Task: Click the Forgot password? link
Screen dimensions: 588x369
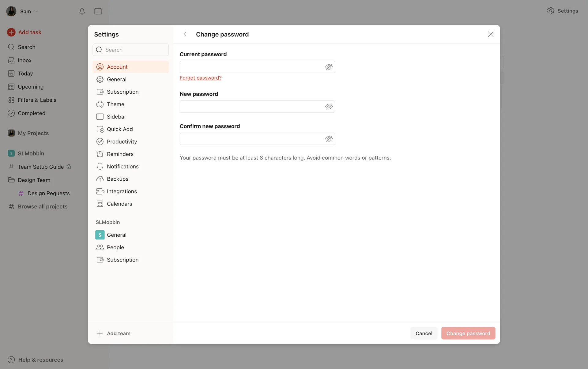Action: tap(201, 78)
